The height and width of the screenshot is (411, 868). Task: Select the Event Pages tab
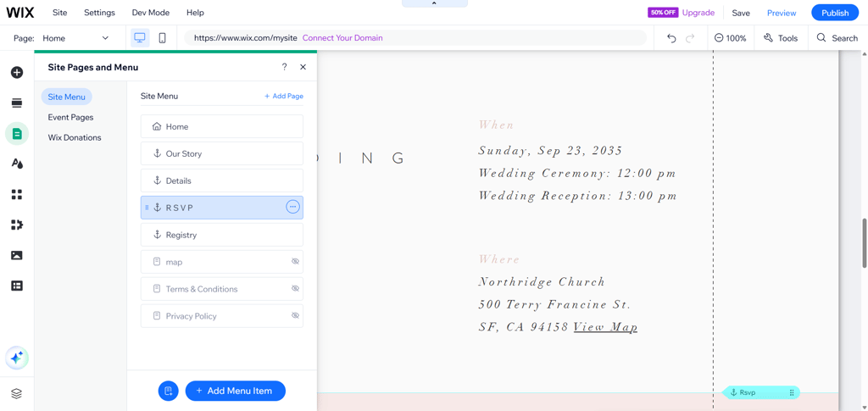[x=70, y=117]
